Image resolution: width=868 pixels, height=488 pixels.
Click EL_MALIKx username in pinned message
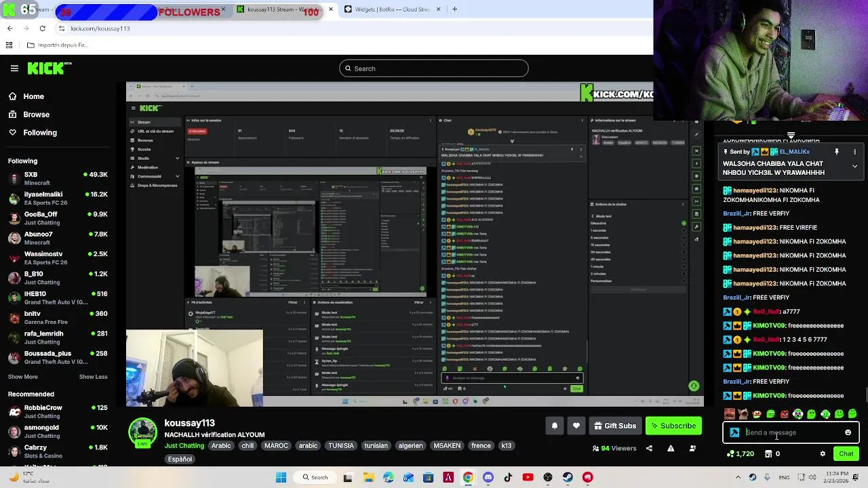tap(794, 152)
